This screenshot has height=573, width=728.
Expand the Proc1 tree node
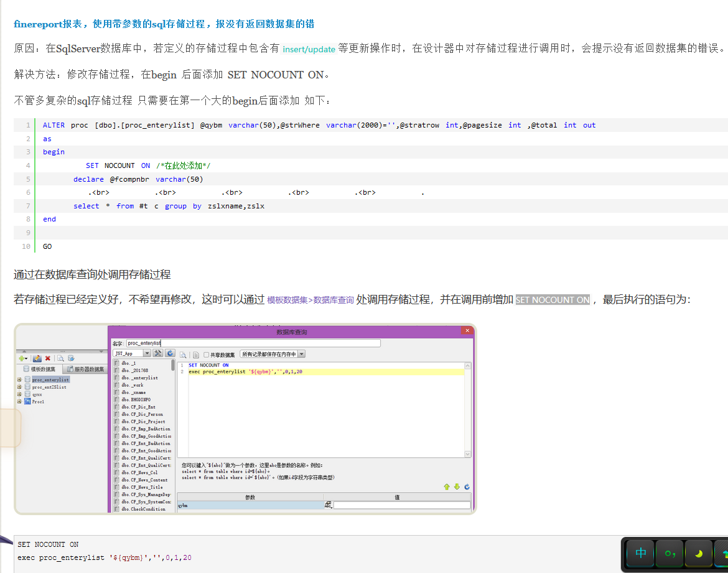(x=19, y=401)
